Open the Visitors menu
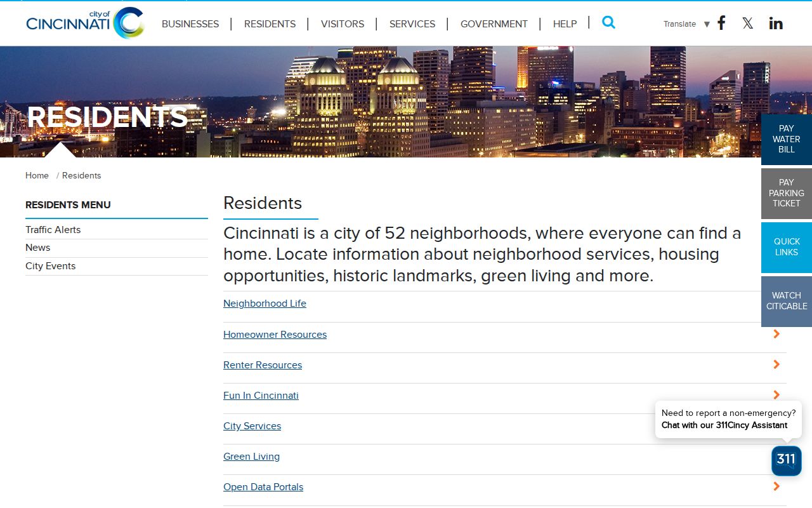 343,24
